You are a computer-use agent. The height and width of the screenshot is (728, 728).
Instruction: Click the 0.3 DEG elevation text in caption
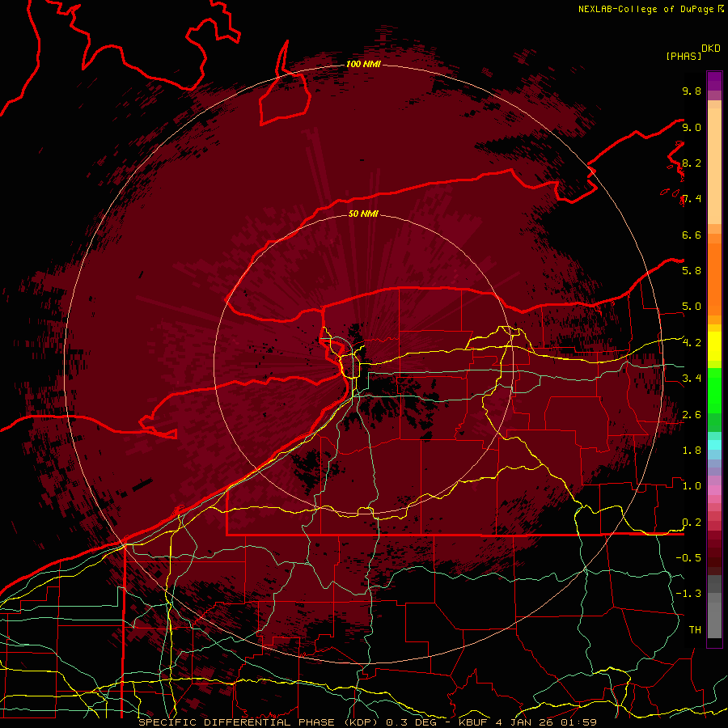tap(410, 722)
